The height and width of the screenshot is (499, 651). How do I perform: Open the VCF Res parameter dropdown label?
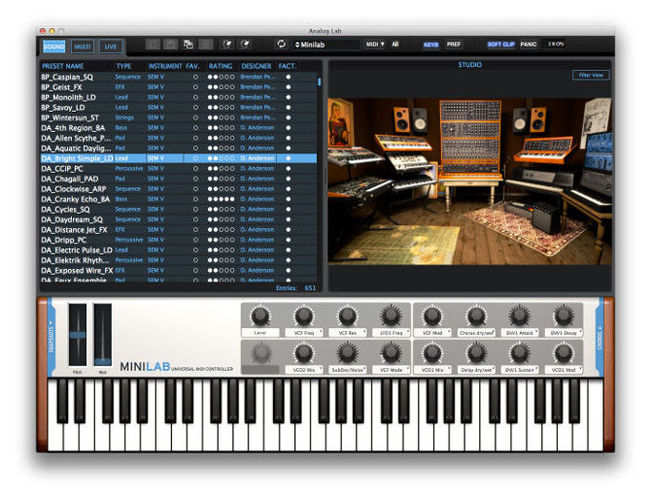pos(348,333)
